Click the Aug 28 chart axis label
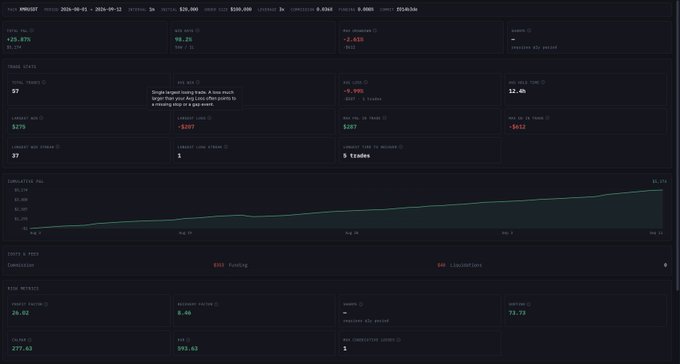This screenshot has width=680, height=364. [352, 233]
